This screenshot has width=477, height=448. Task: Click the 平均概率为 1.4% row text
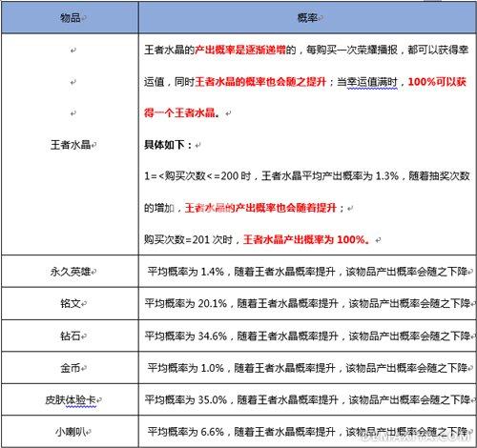(307, 272)
